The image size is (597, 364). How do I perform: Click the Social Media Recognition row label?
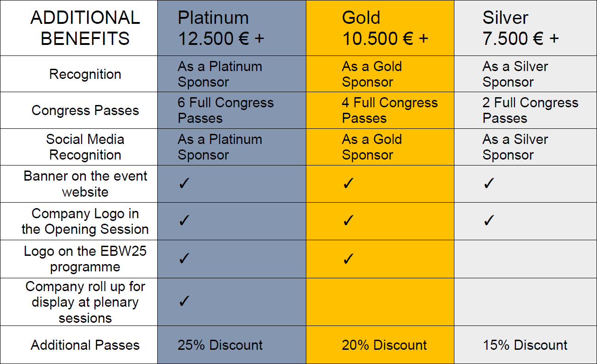85,147
